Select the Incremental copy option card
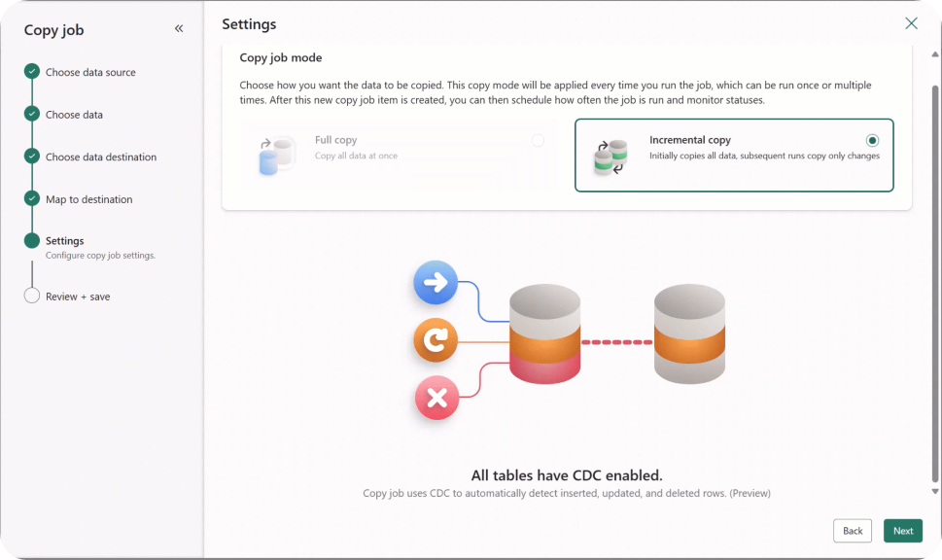 coord(735,156)
